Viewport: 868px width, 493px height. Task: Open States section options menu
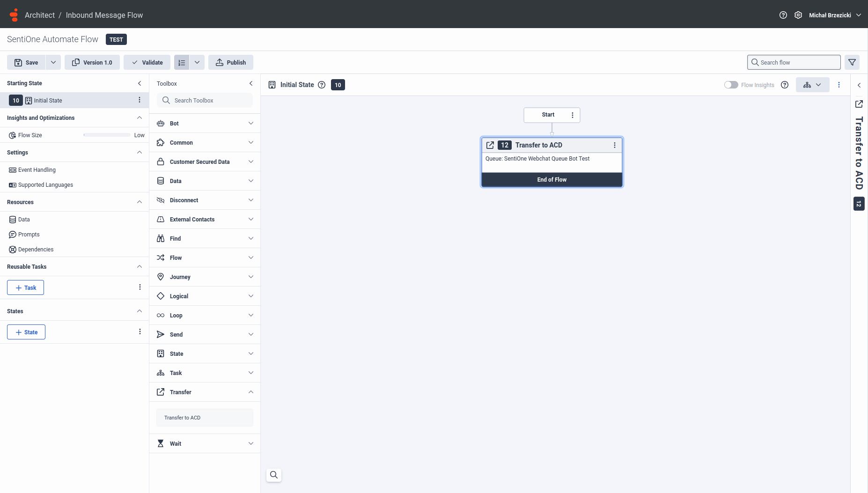click(140, 331)
